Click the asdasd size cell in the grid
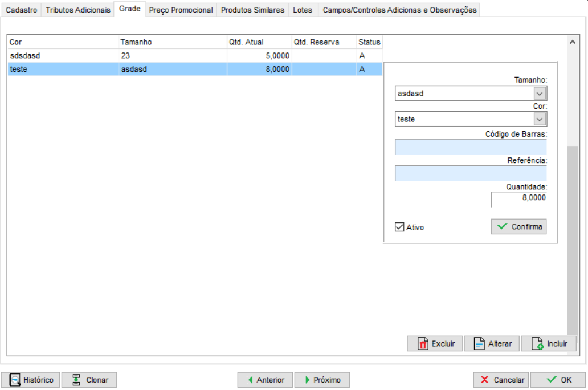The width and height of the screenshot is (588, 390). pyautogui.click(x=173, y=69)
